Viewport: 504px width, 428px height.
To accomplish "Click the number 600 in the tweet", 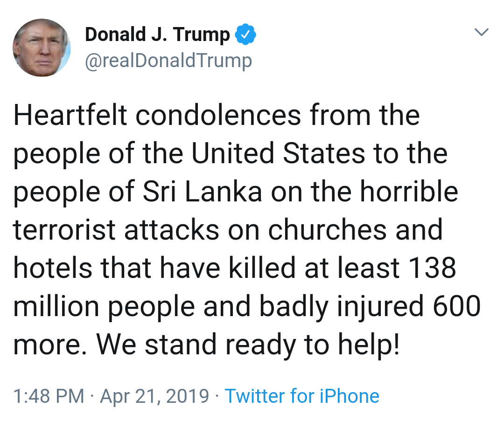I will [x=457, y=306].
